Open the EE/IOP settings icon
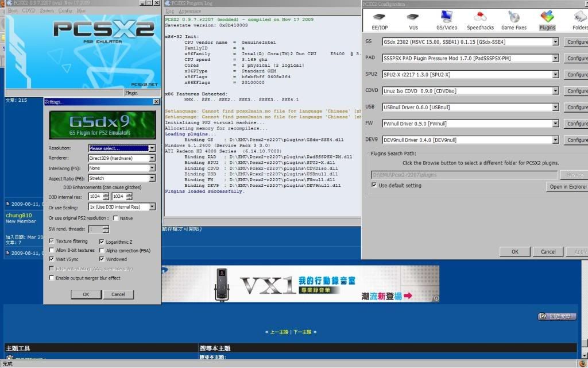 [x=380, y=20]
